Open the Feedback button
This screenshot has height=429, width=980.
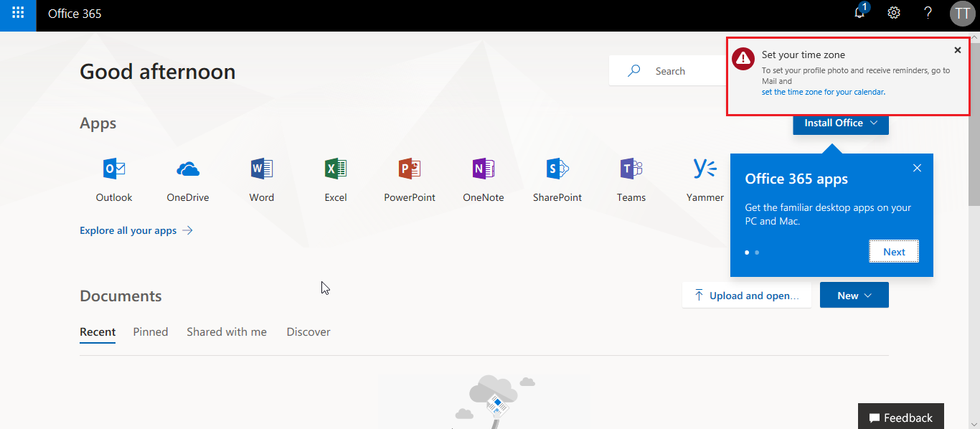point(901,418)
